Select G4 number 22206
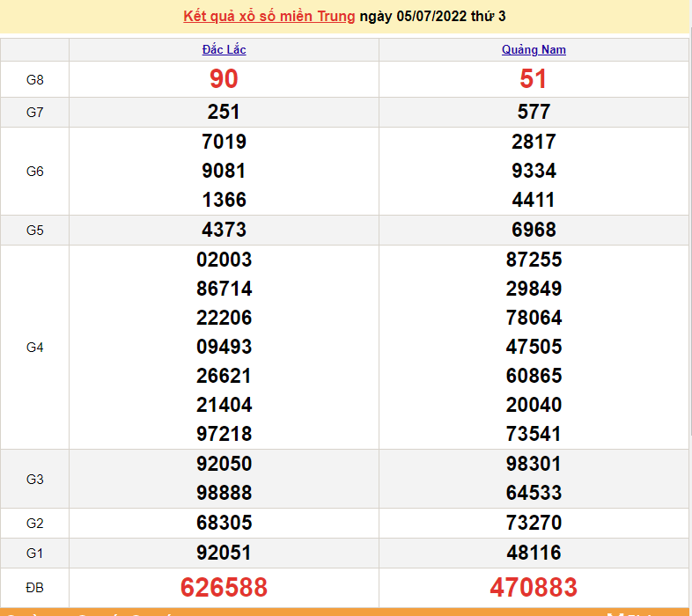The height and width of the screenshot is (616, 692). point(224,318)
